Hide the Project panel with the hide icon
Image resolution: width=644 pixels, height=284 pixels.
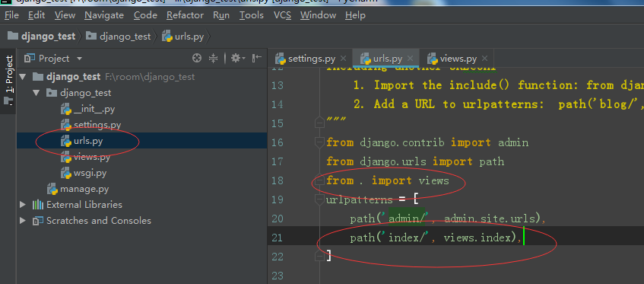click(x=257, y=59)
